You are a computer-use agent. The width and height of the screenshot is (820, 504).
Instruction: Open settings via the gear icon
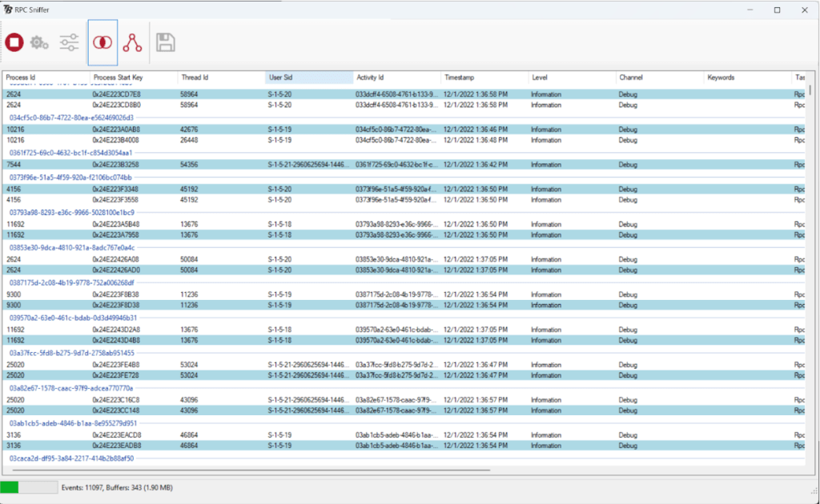[39, 43]
